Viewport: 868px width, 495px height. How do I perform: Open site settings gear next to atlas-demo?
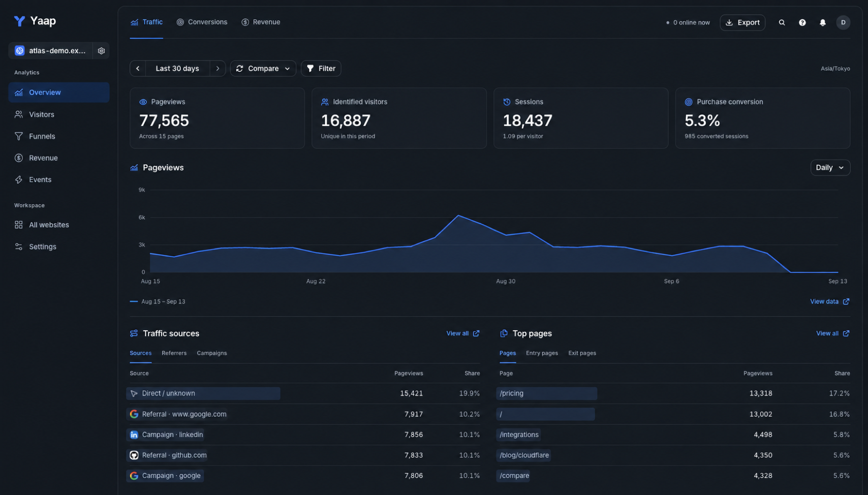pyautogui.click(x=101, y=51)
